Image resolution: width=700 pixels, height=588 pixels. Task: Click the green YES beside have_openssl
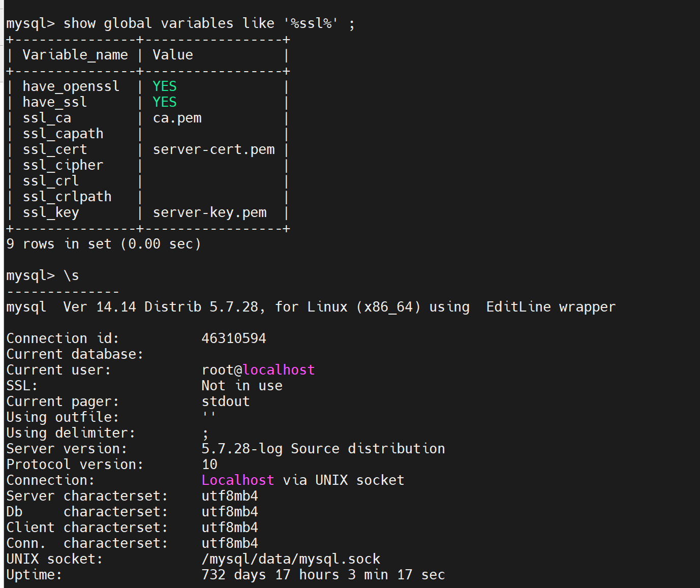click(x=165, y=86)
